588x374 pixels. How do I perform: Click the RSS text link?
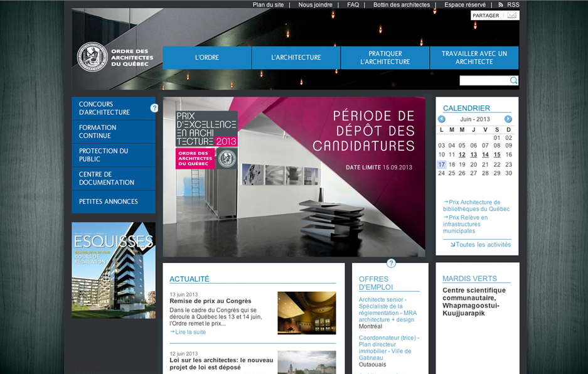click(x=513, y=5)
